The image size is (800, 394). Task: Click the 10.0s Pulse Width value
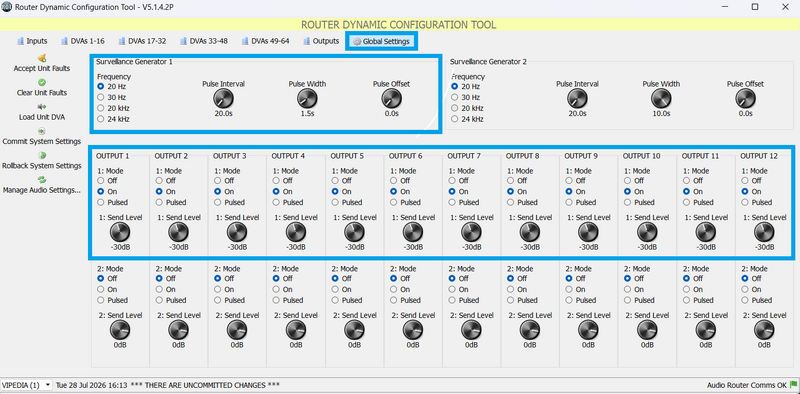tap(661, 113)
